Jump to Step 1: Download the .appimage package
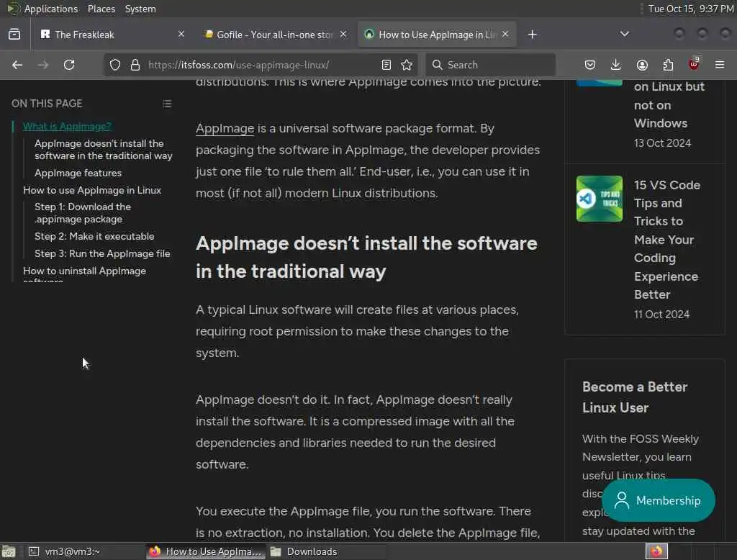The height and width of the screenshot is (560, 737). pyautogui.click(x=83, y=213)
